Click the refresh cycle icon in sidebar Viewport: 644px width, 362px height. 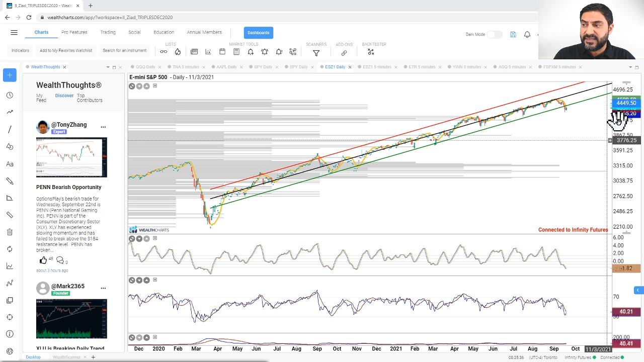10,249
